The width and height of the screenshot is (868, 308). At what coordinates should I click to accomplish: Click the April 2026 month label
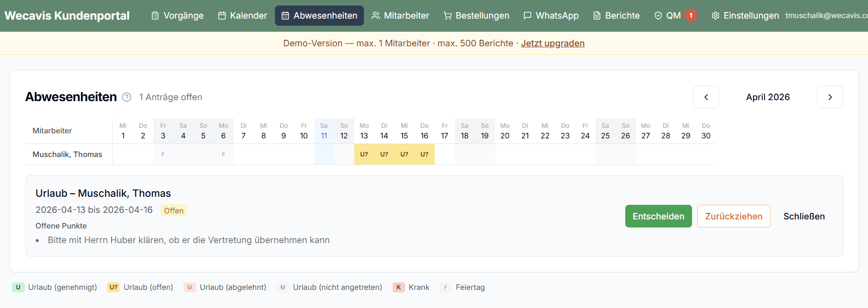768,97
